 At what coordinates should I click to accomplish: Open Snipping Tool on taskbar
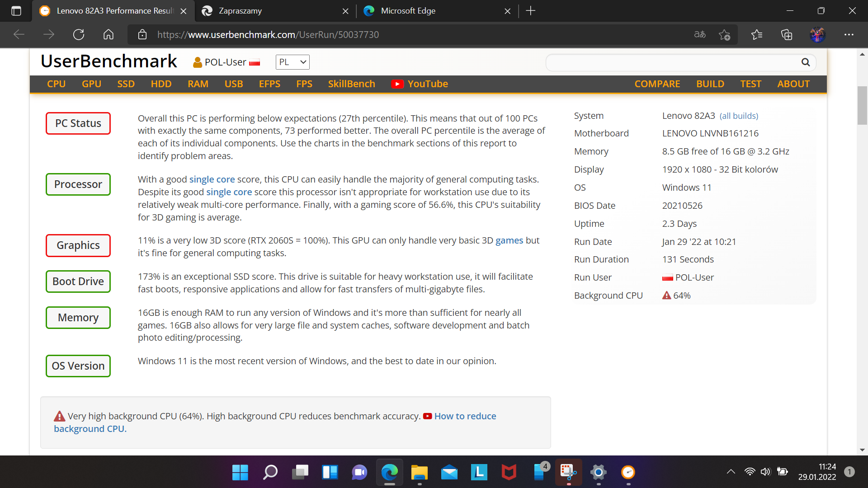pyautogui.click(x=568, y=473)
